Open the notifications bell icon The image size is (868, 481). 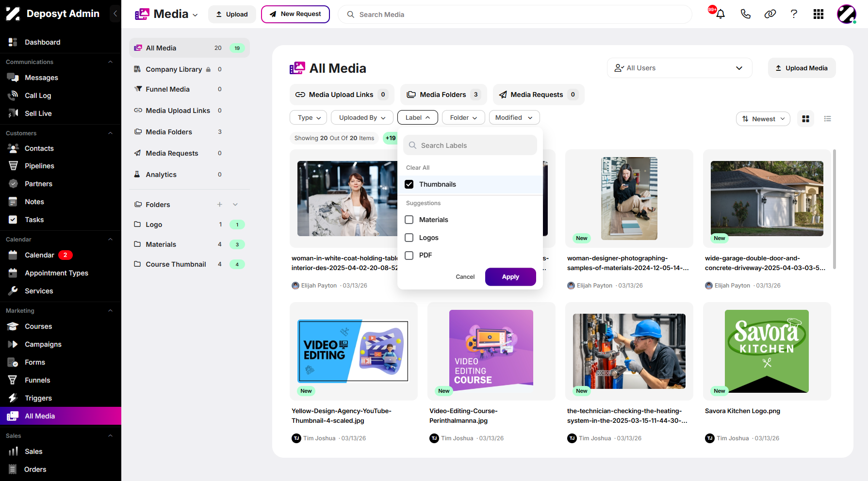point(720,14)
